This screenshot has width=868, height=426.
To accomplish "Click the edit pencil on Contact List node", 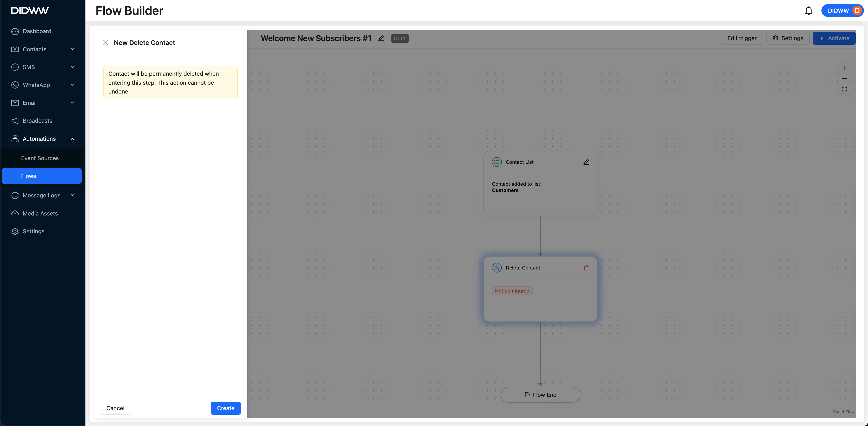I will tap(586, 162).
